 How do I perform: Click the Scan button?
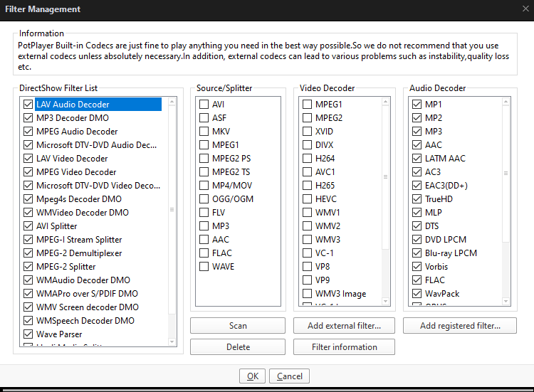[238, 326]
